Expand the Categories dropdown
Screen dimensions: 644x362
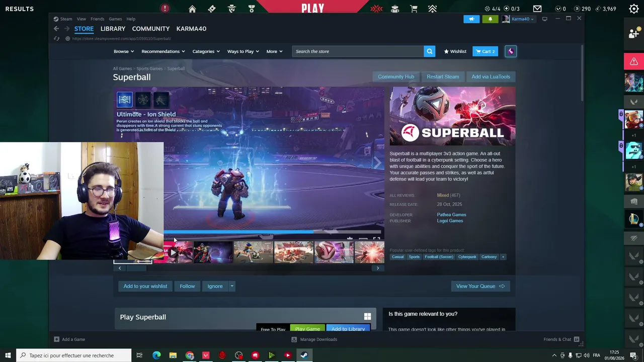206,51
